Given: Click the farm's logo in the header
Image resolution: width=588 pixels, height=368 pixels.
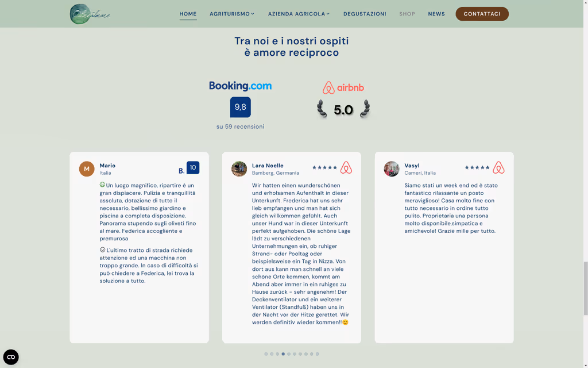Looking at the screenshot, I should pos(89,13).
